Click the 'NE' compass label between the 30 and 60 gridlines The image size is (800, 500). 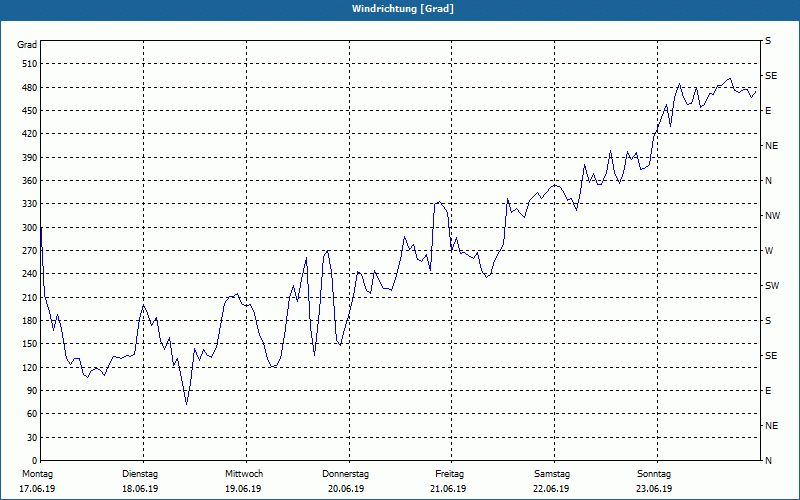pyautogui.click(x=771, y=426)
